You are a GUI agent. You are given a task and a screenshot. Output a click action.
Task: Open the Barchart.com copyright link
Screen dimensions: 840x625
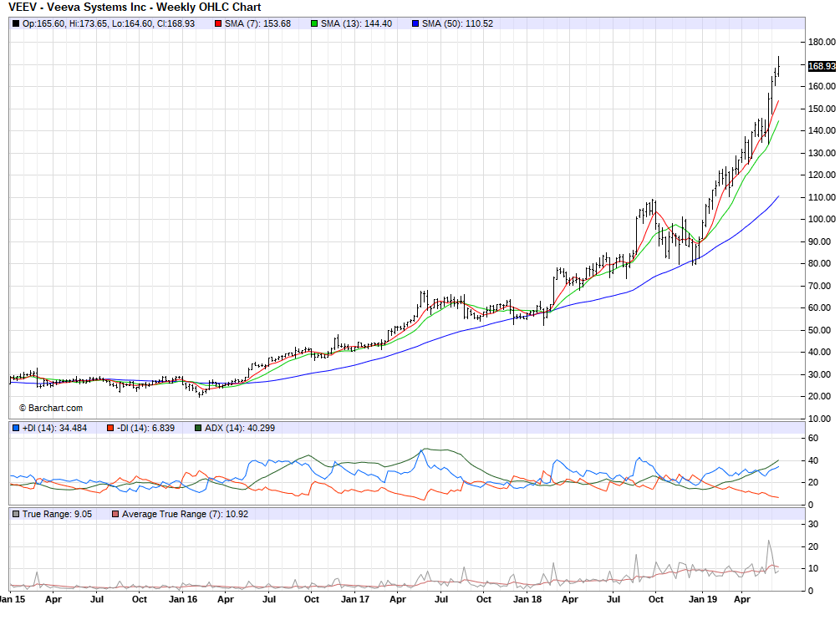click(51, 408)
